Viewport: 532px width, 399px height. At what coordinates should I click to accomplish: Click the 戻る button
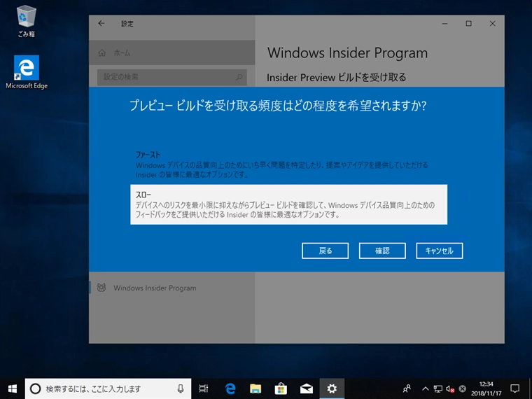click(x=325, y=251)
